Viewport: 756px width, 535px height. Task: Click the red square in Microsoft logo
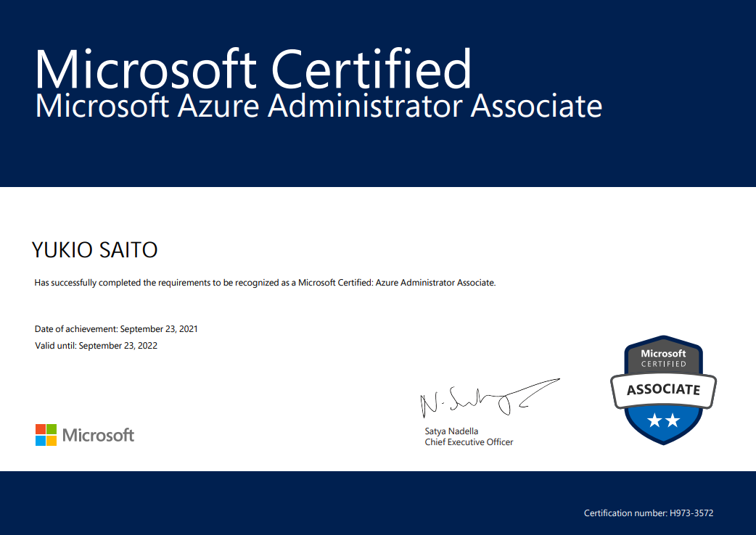41,429
